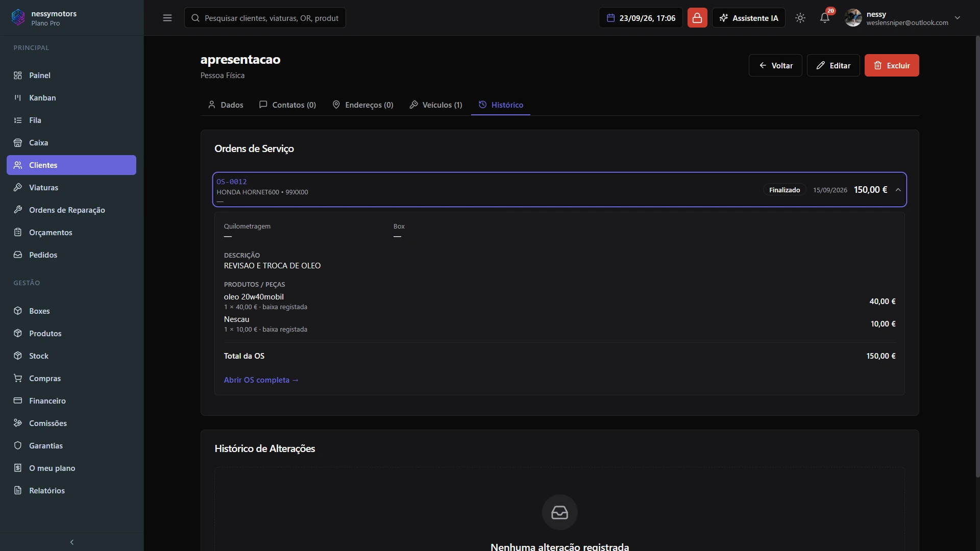980x551 pixels.
Task: Open Ordens de Reparação in sidebar
Action: (71, 210)
